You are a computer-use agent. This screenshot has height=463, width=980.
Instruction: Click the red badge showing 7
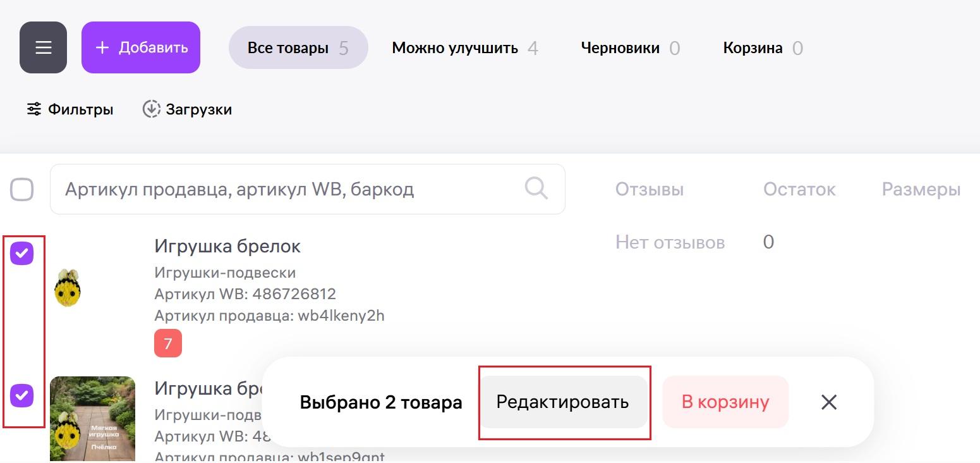[168, 343]
